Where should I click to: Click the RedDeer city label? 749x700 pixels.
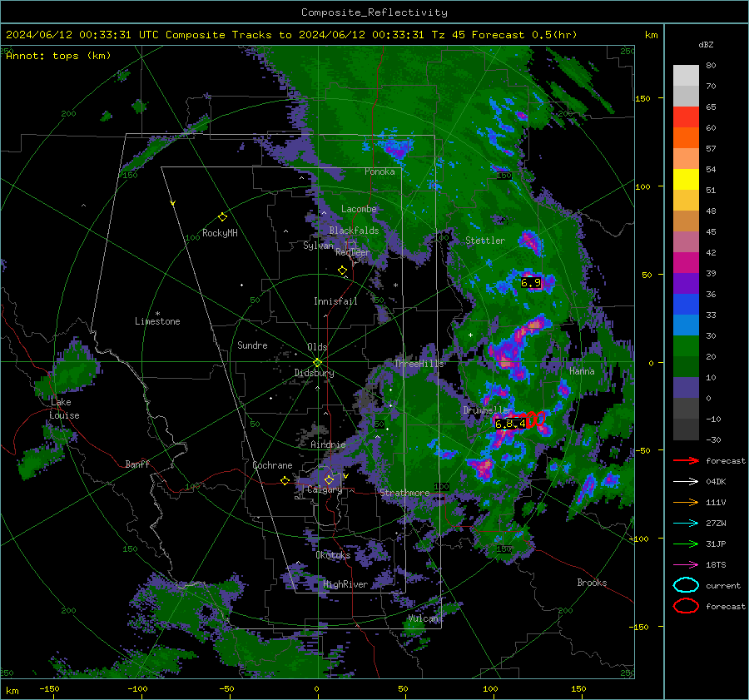353,252
